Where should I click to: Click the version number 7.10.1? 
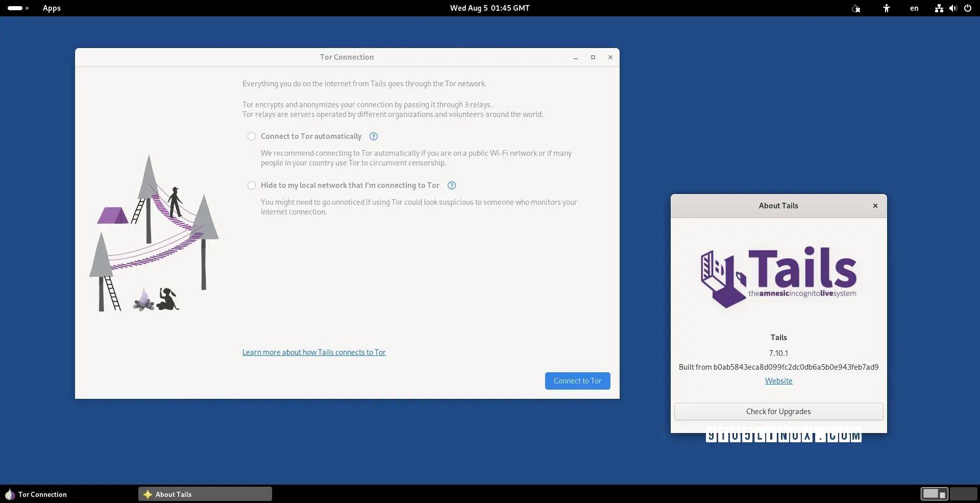click(778, 353)
